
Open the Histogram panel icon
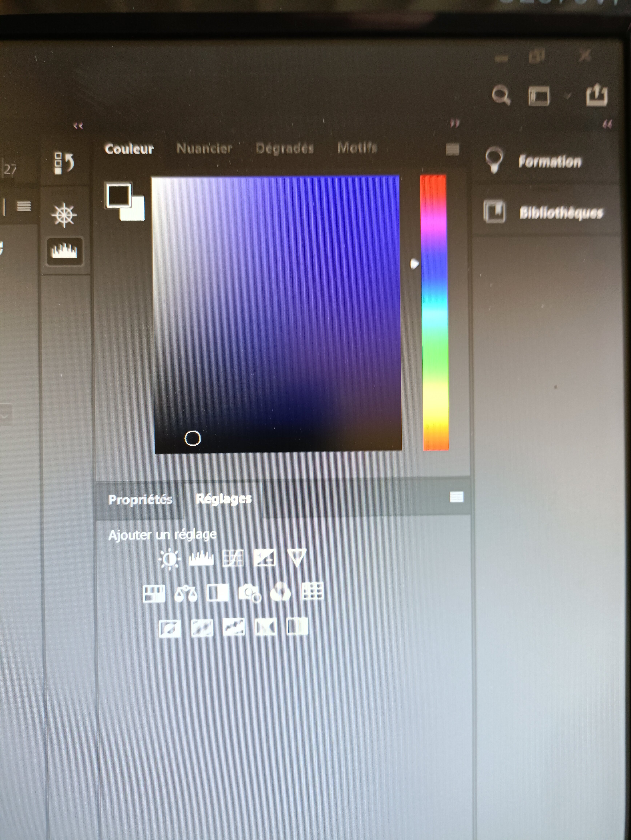[64, 251]
